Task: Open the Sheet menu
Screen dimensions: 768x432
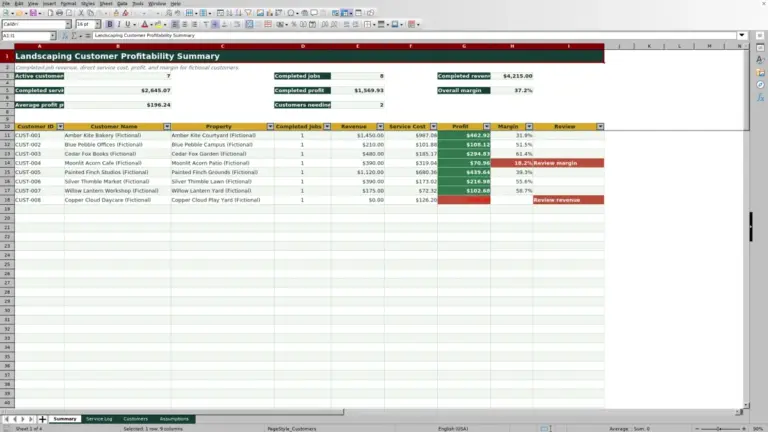Action: [106, 3]
